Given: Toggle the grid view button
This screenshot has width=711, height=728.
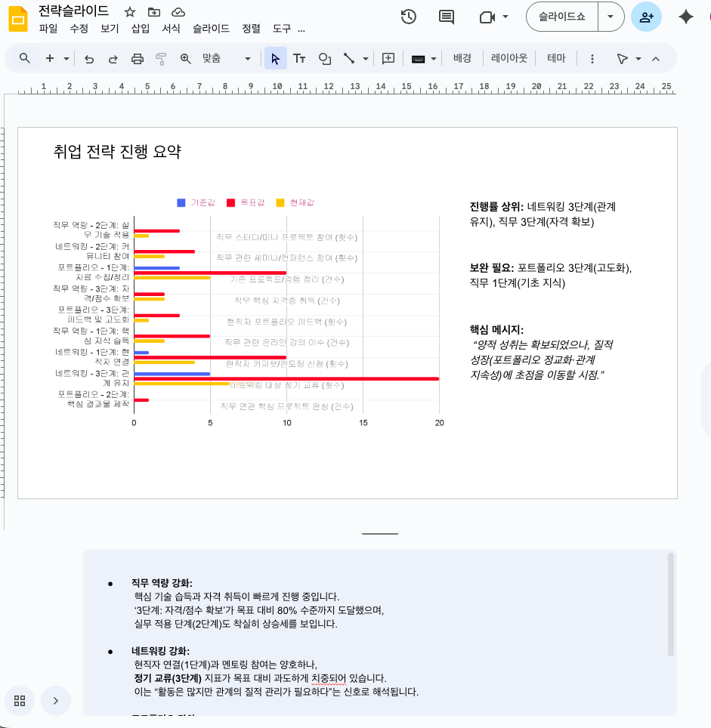Looking at the screenshot, I should (x=20, y=700).
